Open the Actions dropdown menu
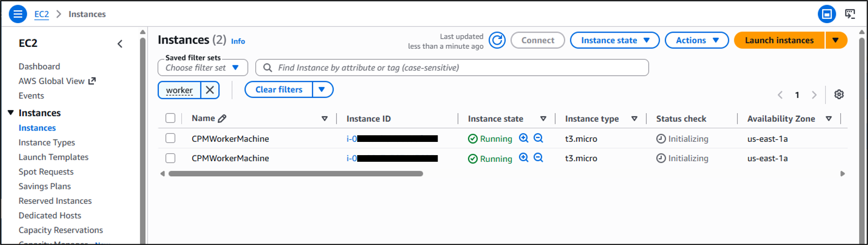 click(x=697, y=40)
